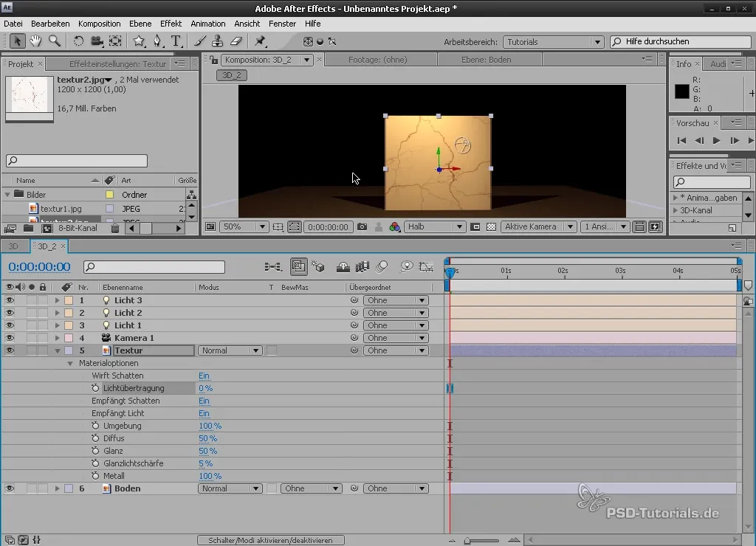Play the preview in Vorschau panel
This screenshot has height=546, width=756.
coord(716,141)
